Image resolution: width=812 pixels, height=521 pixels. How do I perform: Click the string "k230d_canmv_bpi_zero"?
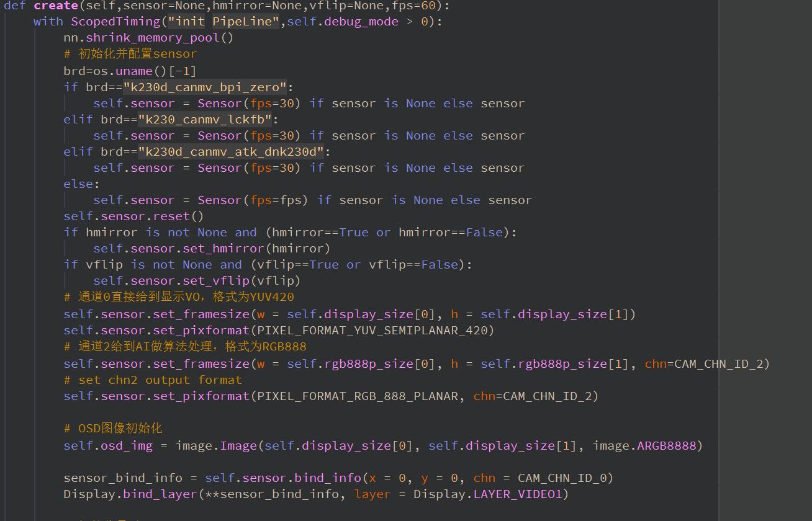coord(205,87)
